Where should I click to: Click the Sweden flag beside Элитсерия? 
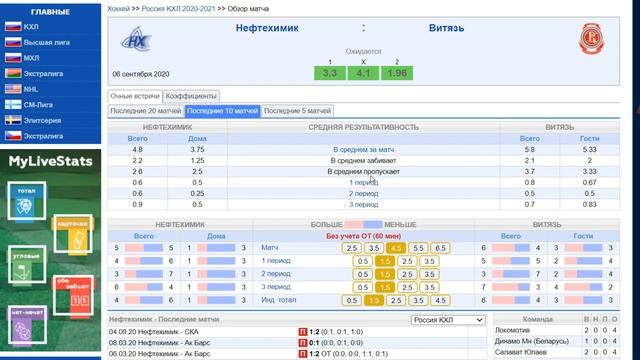tap(13, 120)
